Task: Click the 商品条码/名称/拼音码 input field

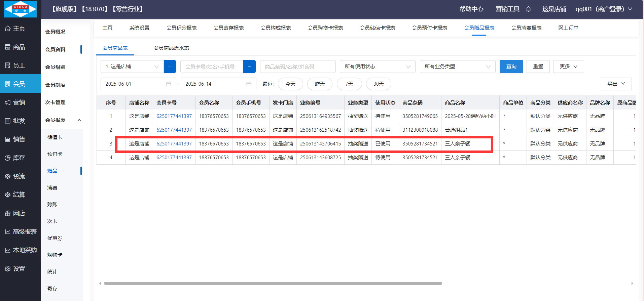Action: (x=297, y=67)
